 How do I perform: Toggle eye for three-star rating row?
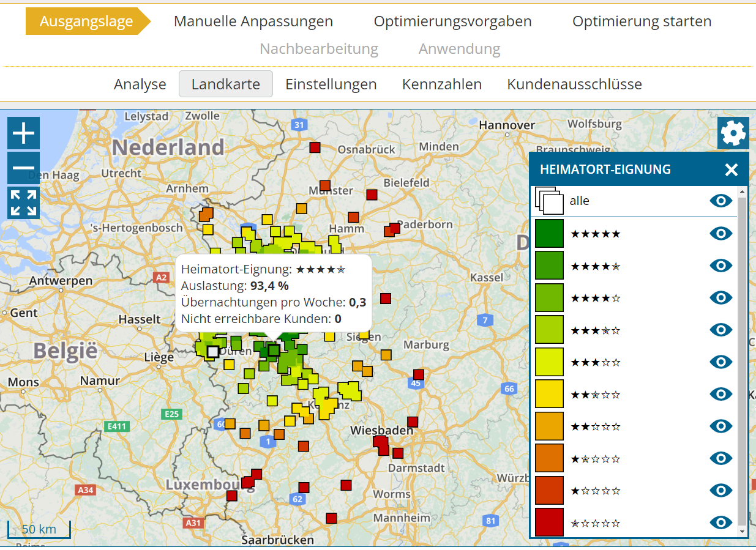pyautogui.click(x=721, y=362)
